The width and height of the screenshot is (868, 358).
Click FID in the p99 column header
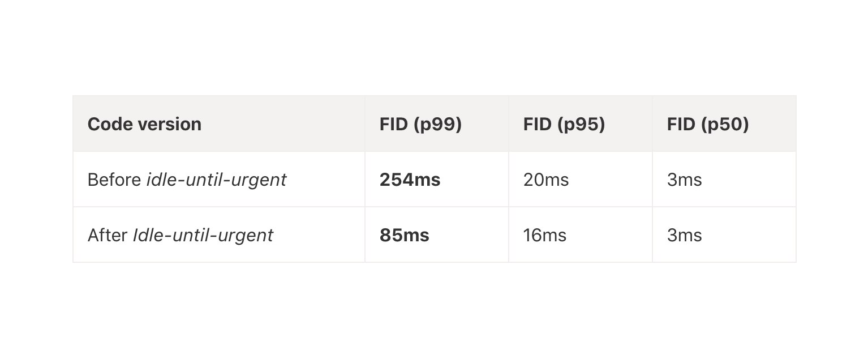[x=394, y=124]
